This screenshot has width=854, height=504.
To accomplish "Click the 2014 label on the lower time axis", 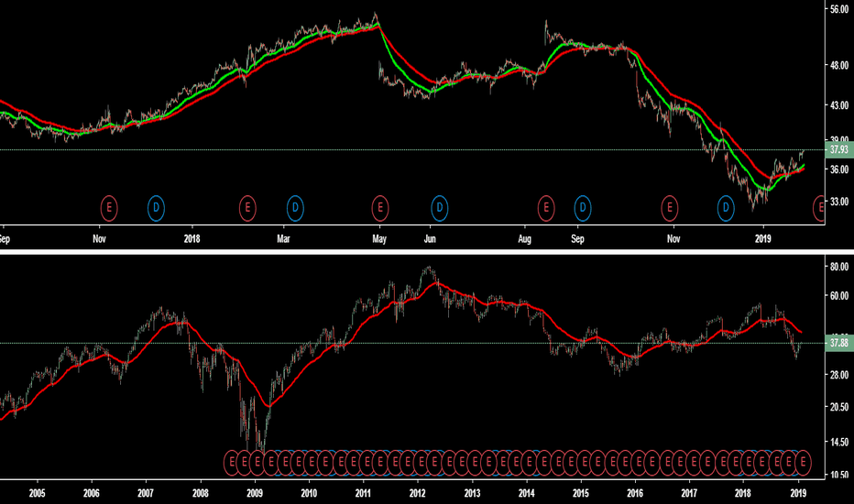I will pos(527,493).
